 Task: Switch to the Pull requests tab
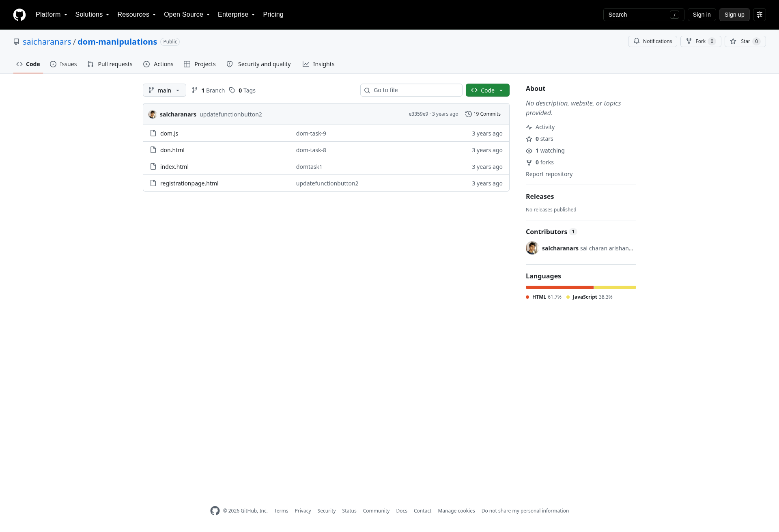pos(110,64)
